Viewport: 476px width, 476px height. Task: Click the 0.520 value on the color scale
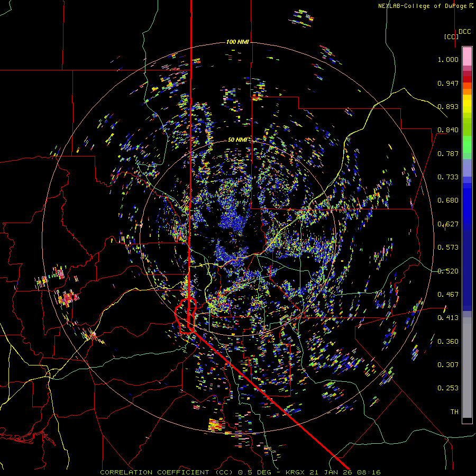tap(448, 271)
